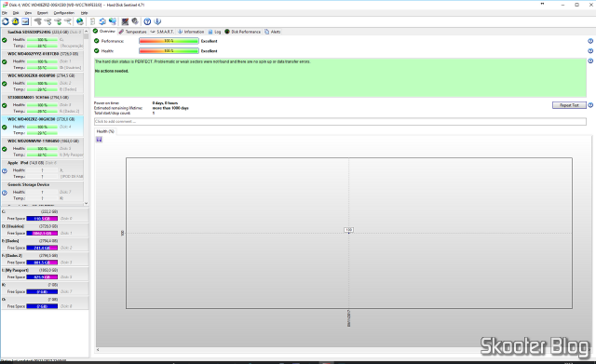Open the Disk menu
The width and height of the screenshot is (596, 364).
coord(16,13)
